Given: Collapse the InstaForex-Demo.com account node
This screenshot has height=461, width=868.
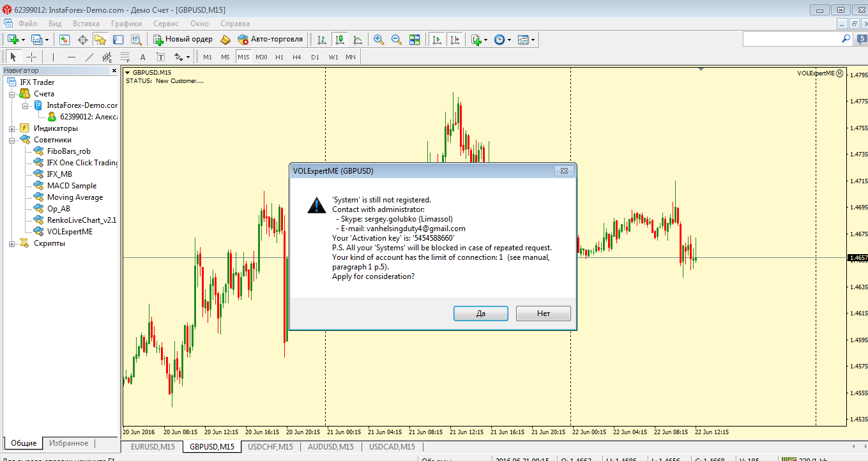Looking at the screenshot, I should click(24, 105).
